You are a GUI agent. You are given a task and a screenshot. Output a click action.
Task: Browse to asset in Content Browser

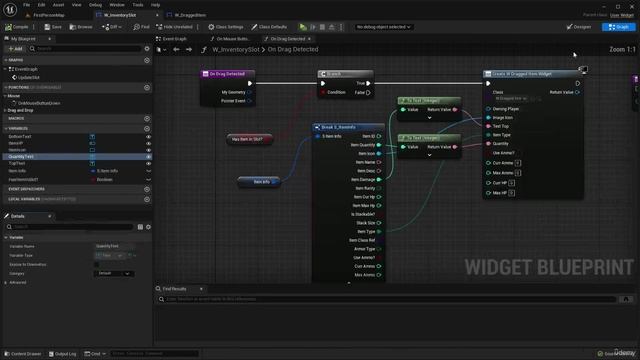click(81, 27)
